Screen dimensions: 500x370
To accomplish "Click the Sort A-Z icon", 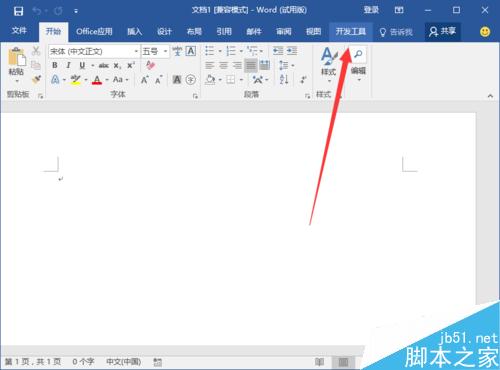I will tap(284, 79).
